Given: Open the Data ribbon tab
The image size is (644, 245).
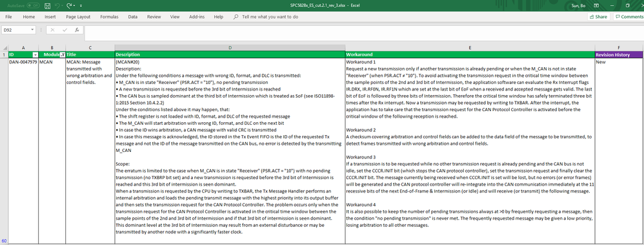Looking at the screenshot, I should (133, 17).
